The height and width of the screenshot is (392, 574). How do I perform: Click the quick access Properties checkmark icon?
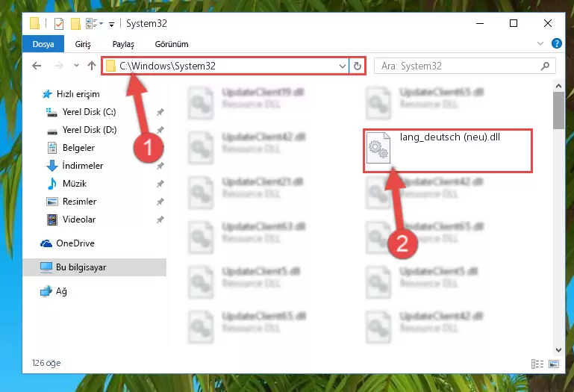(58, 24)
